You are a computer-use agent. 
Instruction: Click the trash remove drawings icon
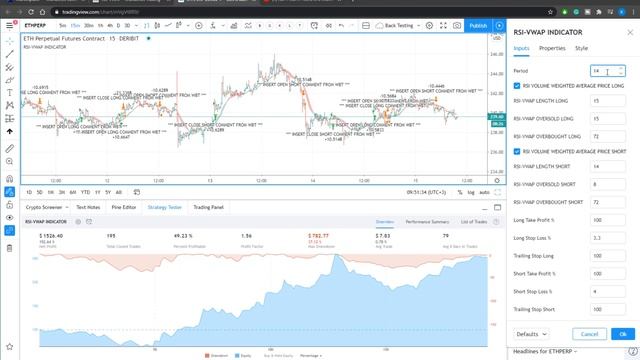[9, 248]
